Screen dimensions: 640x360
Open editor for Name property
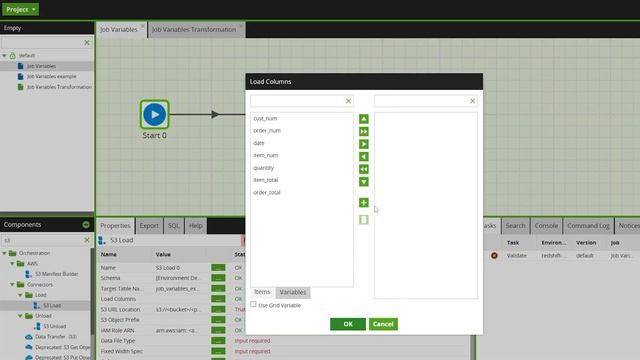point(218,268)
